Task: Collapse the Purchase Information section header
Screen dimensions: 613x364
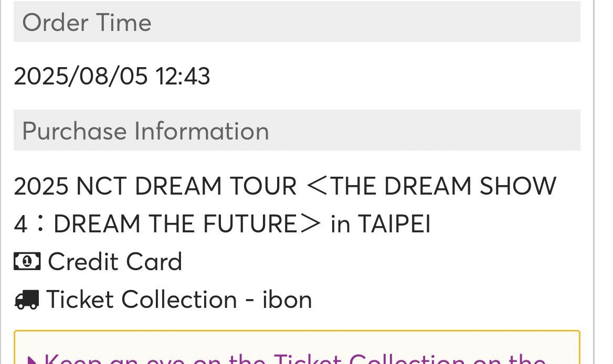Action: pos(145,131)
